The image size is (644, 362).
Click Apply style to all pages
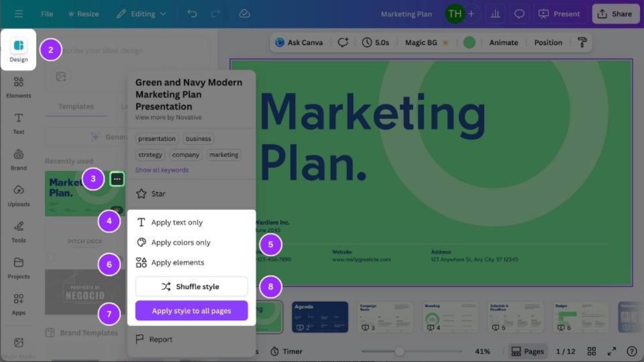pos(191,311)
